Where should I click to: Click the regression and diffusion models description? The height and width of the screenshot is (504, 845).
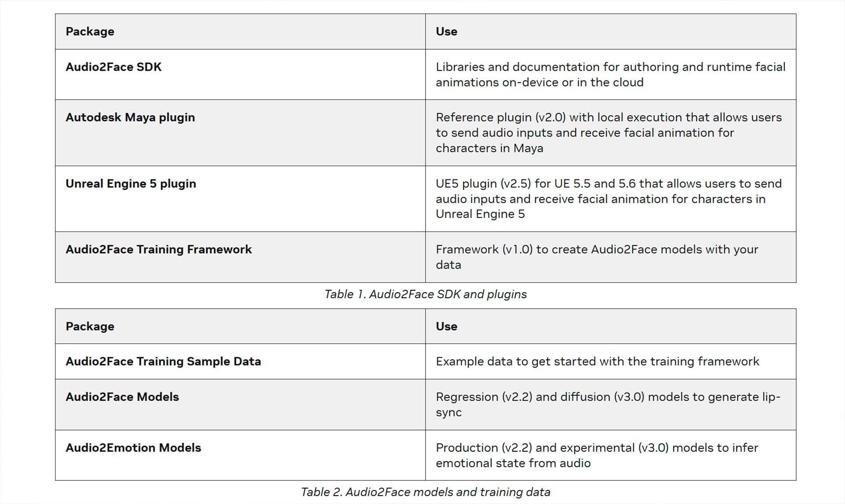(607, 404)
